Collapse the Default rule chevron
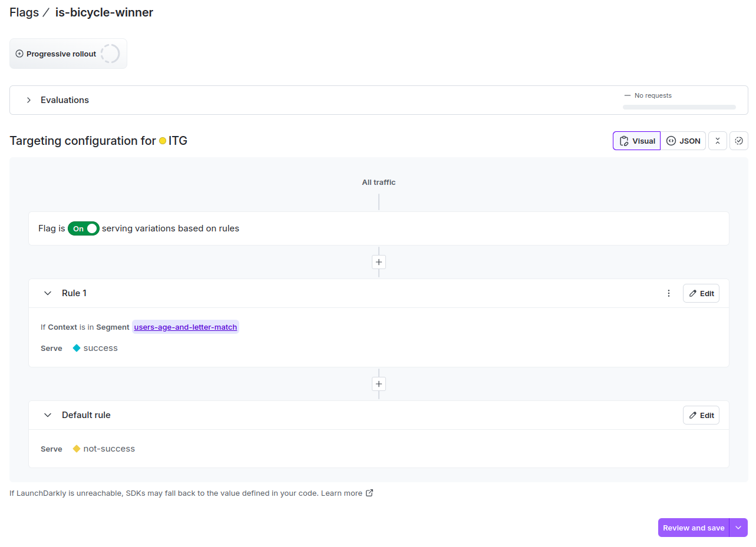 (48, 415)
